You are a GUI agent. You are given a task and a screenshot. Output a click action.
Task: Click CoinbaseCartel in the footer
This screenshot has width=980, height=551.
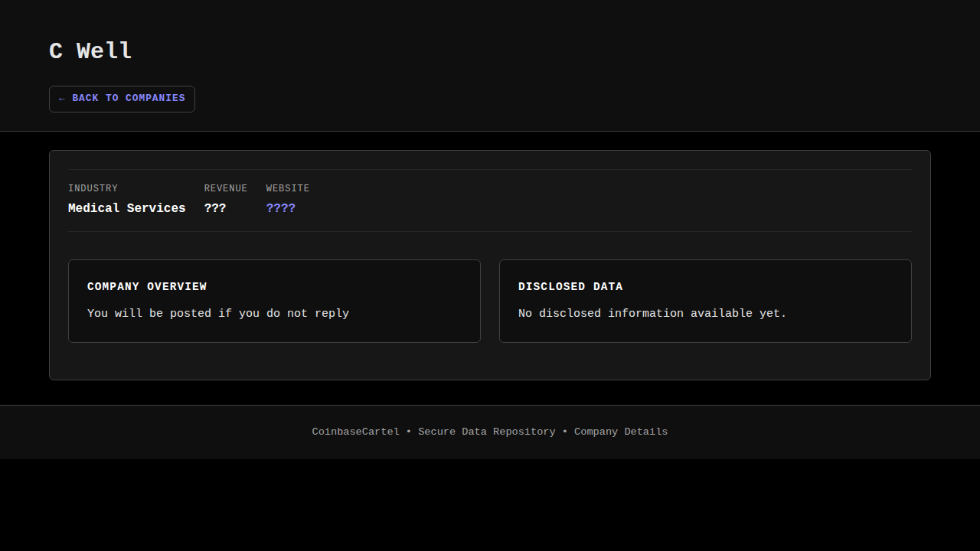click(x=355, y=432)
